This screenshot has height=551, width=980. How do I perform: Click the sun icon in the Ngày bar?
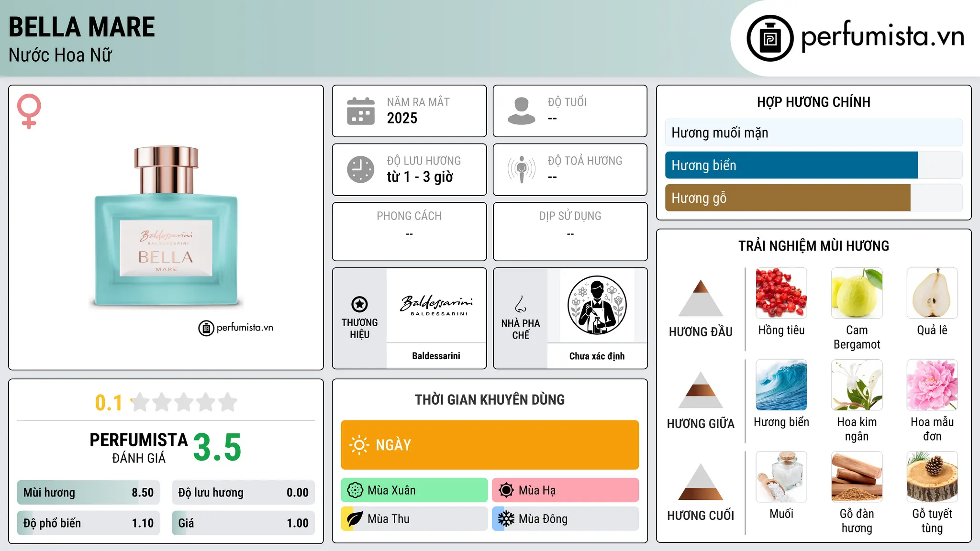tap(359, 445)
